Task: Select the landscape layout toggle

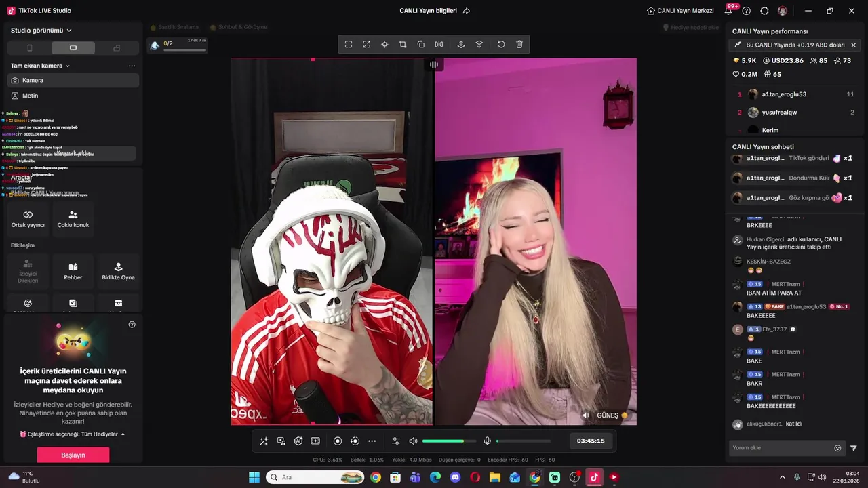Action: point(73,48)
